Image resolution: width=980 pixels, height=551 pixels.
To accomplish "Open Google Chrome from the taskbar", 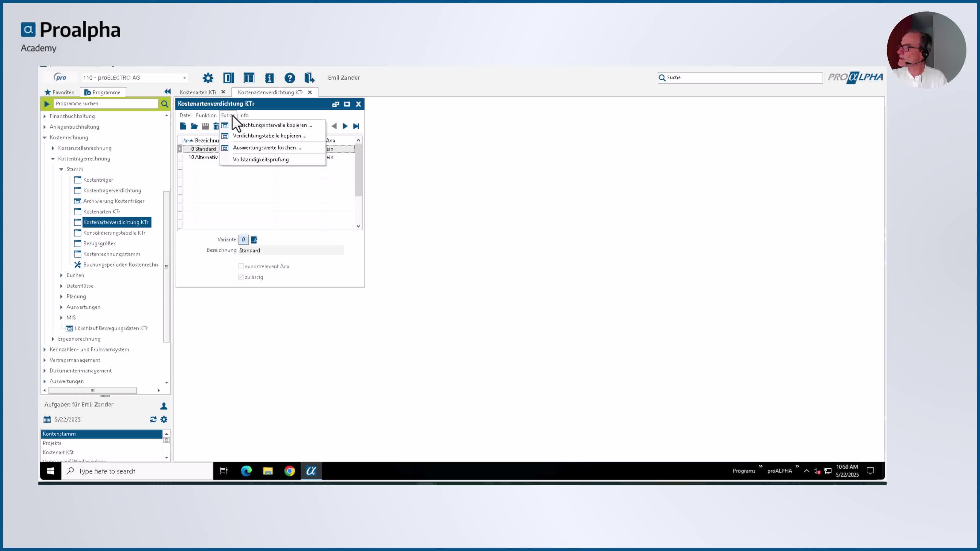I will [289, 471].
